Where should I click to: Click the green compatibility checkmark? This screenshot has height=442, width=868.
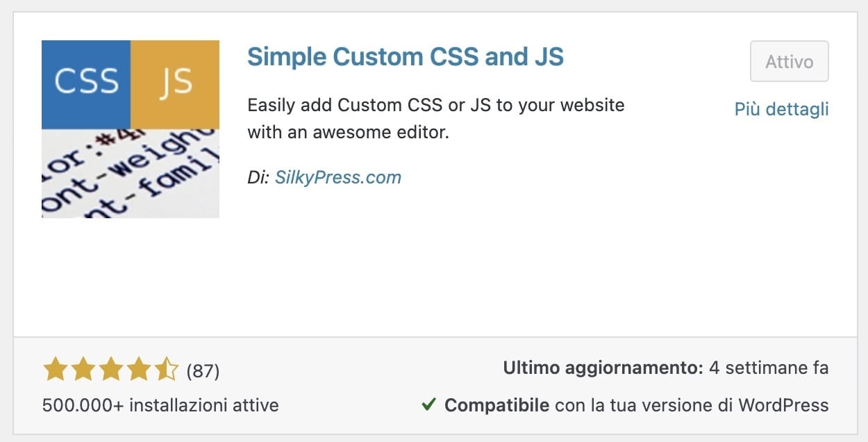click(431, 404)
